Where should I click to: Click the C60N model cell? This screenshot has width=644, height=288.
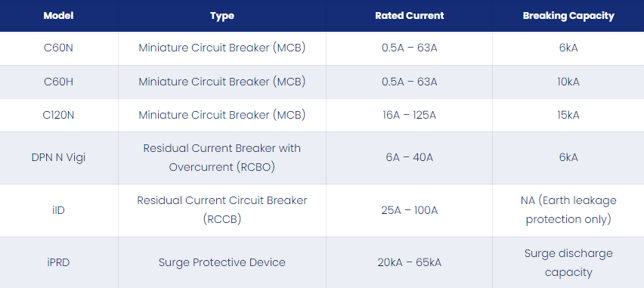point(59,48)
